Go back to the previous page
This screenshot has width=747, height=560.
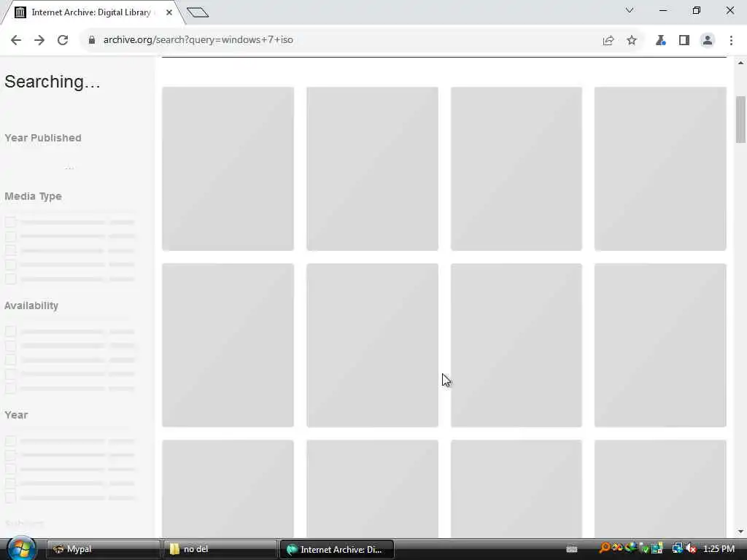point(16,40)
